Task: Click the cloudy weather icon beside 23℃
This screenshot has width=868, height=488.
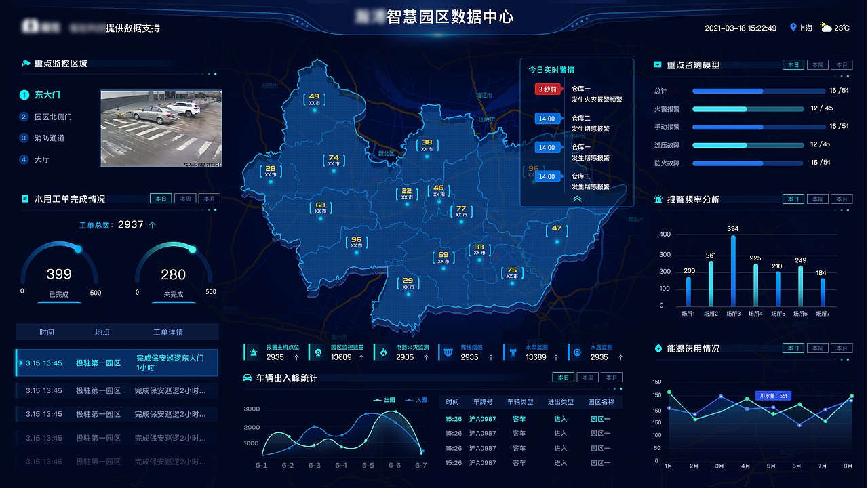Action: (x=825, y=28)
